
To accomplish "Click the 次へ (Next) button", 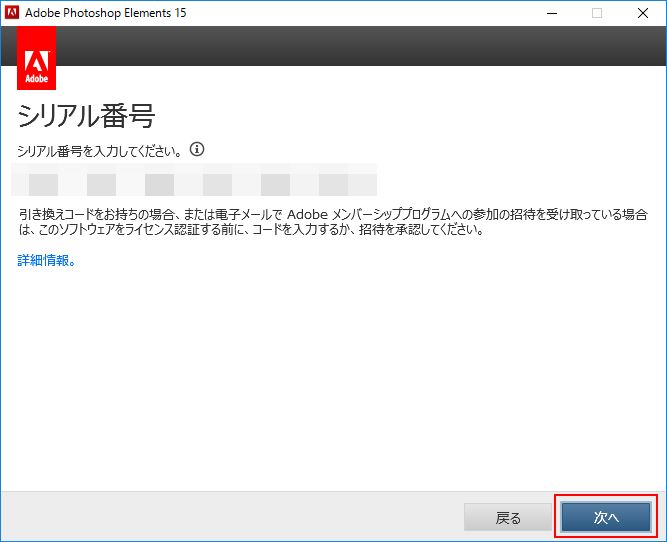I will [x=606, y=517].
